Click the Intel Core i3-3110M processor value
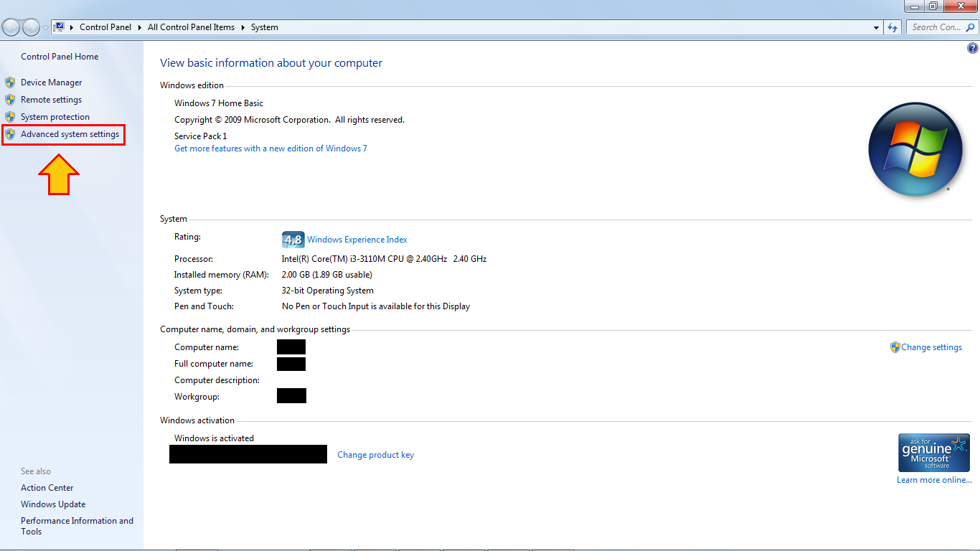This screenshot has height=551, width=980. (x=384, y=259)
